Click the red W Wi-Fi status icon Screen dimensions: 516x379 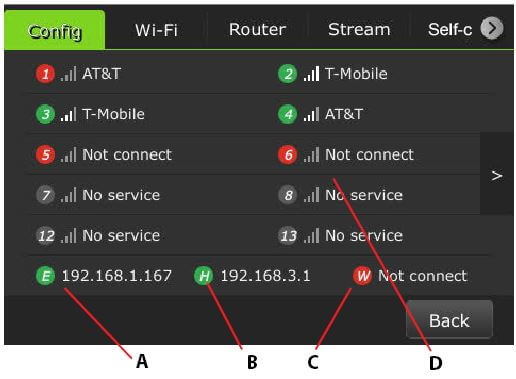tap(363, 276)
